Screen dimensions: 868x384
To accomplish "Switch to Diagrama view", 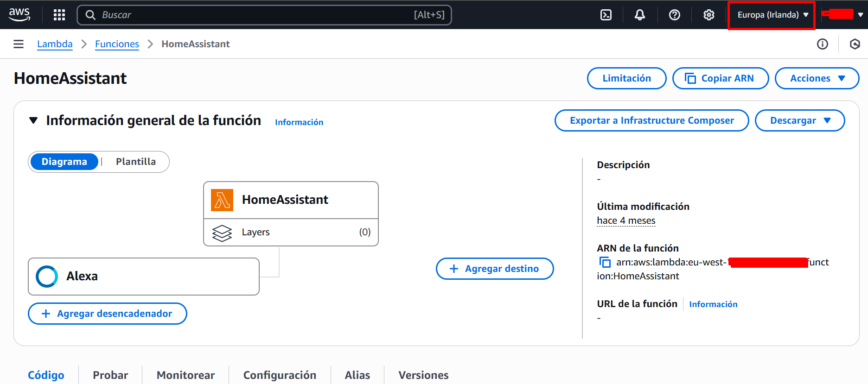I will point(64,162).
